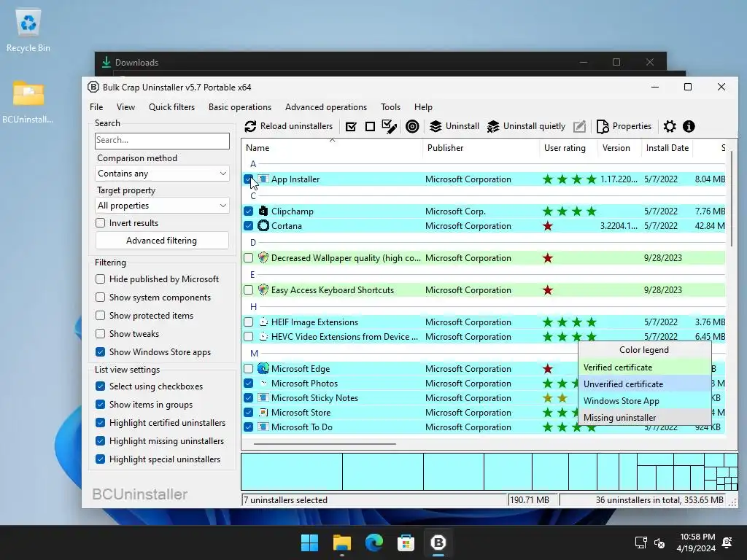Click the largest block in the treemap

click(292, 472)
